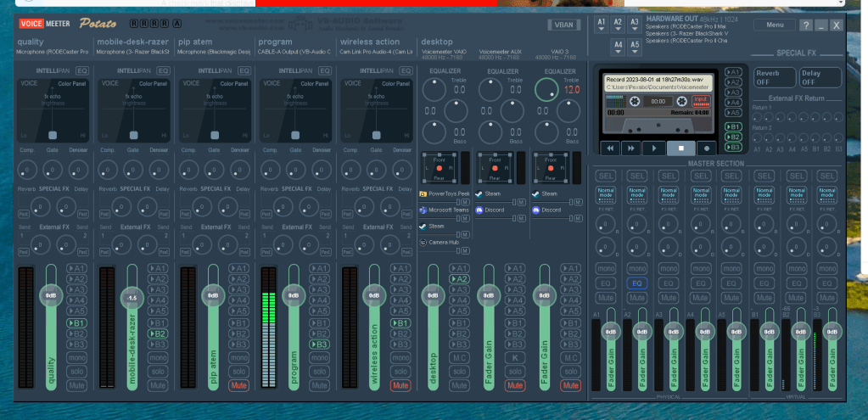Click the Post button under quality Reverb
This screenshot has height=420, width=868.
24,214
